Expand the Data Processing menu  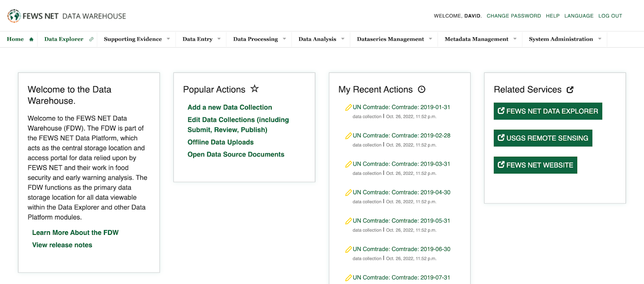[x=259, y=39]
